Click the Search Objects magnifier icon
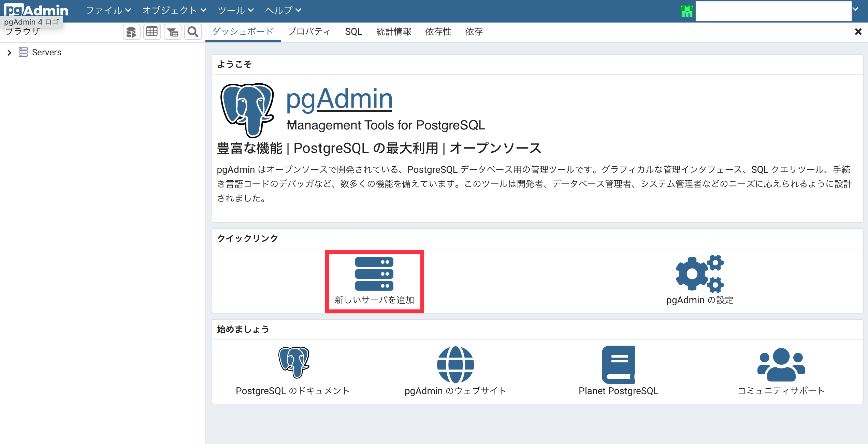 pos(193,32)
